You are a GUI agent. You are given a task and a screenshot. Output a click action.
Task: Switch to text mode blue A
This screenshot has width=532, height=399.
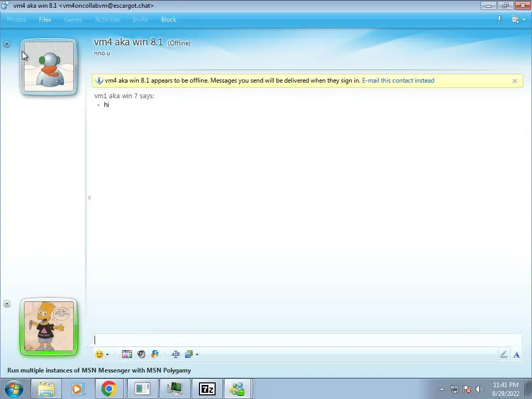click(516, 354)
